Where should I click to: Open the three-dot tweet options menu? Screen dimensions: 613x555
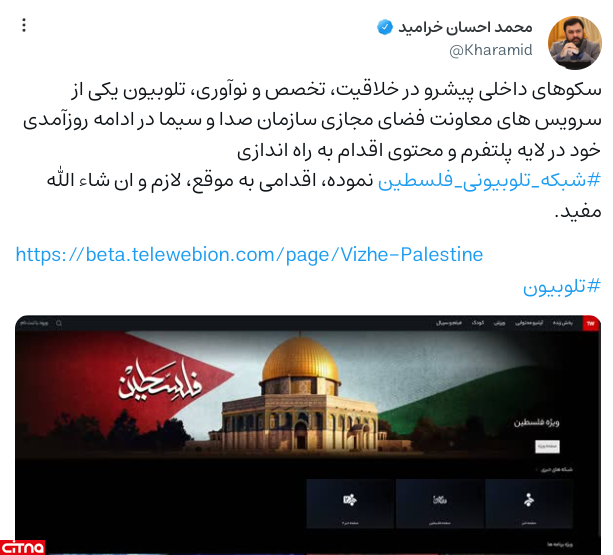24,25
